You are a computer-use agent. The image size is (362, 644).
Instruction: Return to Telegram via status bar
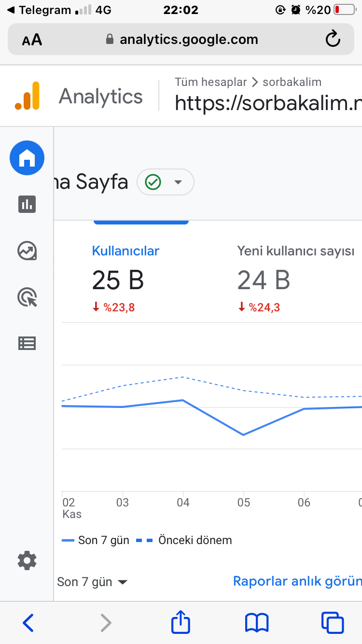(x=39, y=10)
